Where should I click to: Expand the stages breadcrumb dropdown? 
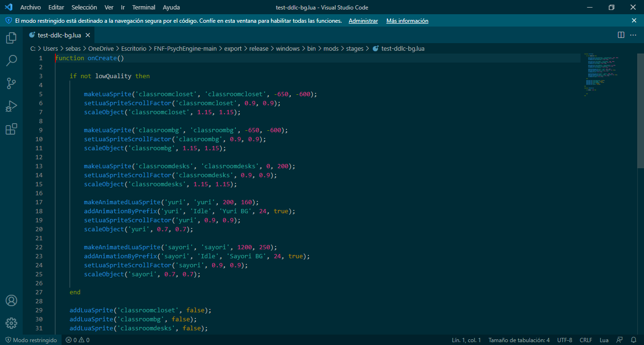point(354,48)
